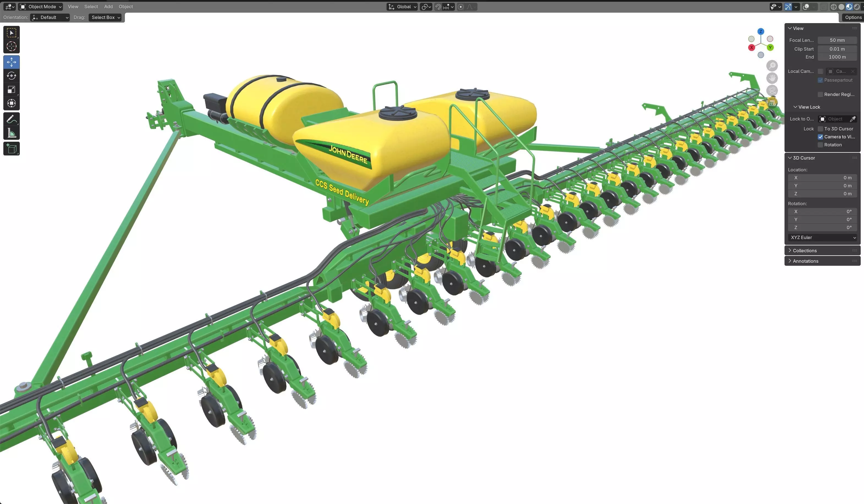Uncheck Camera to View lock
Screen dimensions: 864x504
[x=821, y=137]
